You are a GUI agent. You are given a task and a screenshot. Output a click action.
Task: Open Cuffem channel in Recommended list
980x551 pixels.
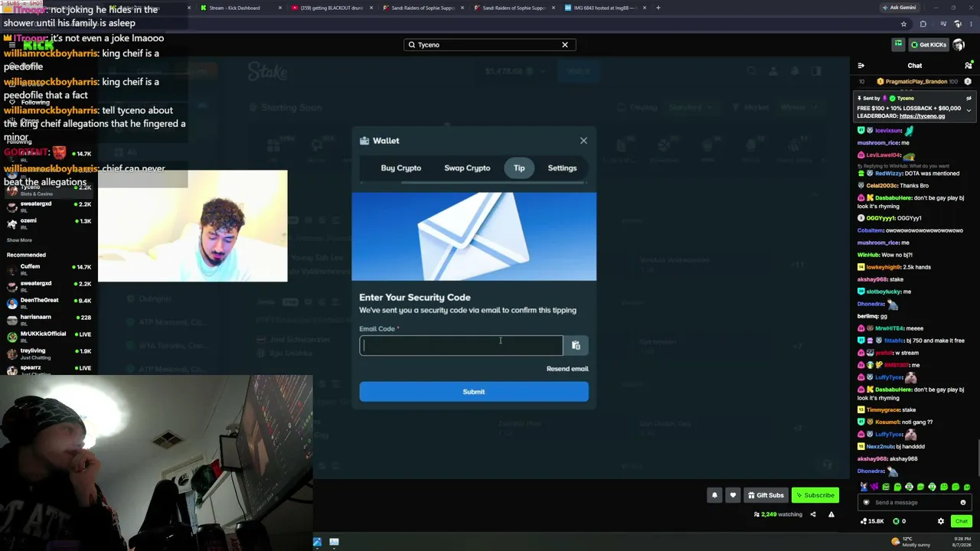[49, 269]
